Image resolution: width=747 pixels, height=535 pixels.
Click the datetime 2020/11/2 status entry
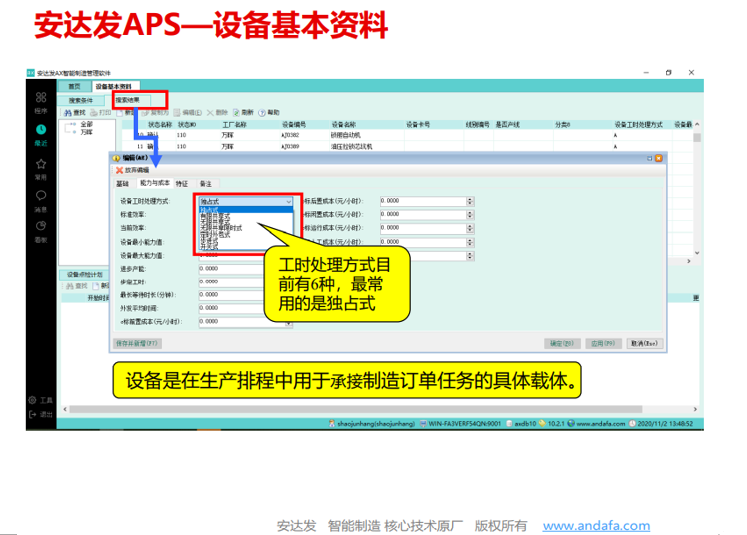(661, 424)
